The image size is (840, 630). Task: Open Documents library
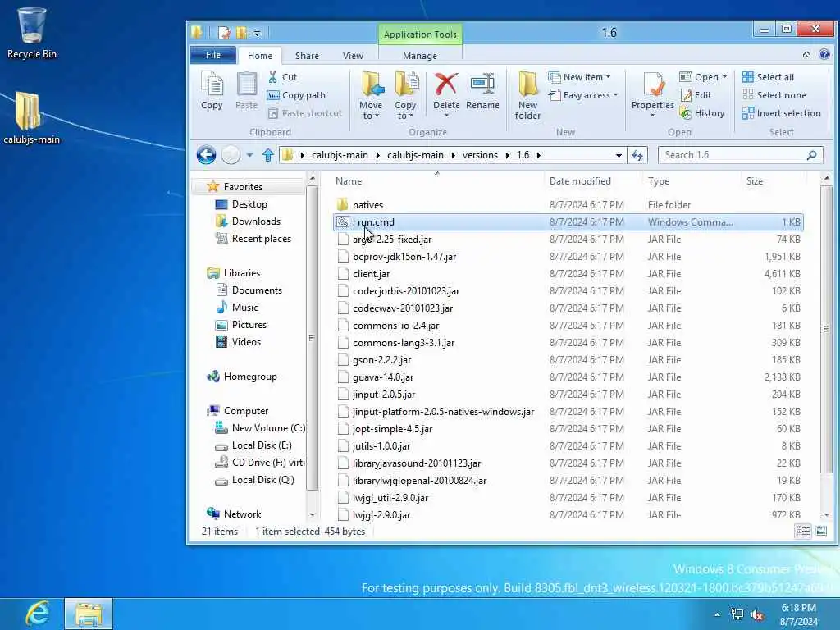[x=256, y=290]
